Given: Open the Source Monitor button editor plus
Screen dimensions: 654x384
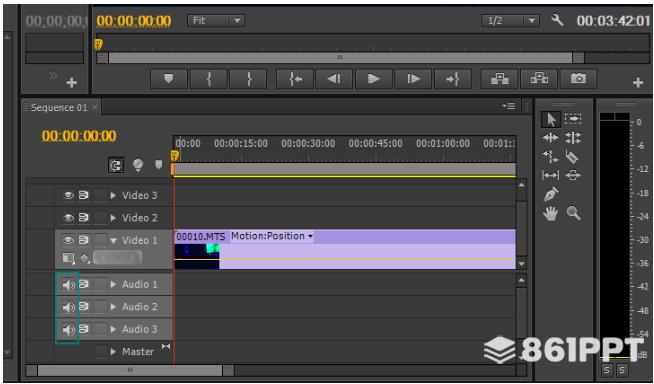Looking at the screenshot, I should point(71,83).
